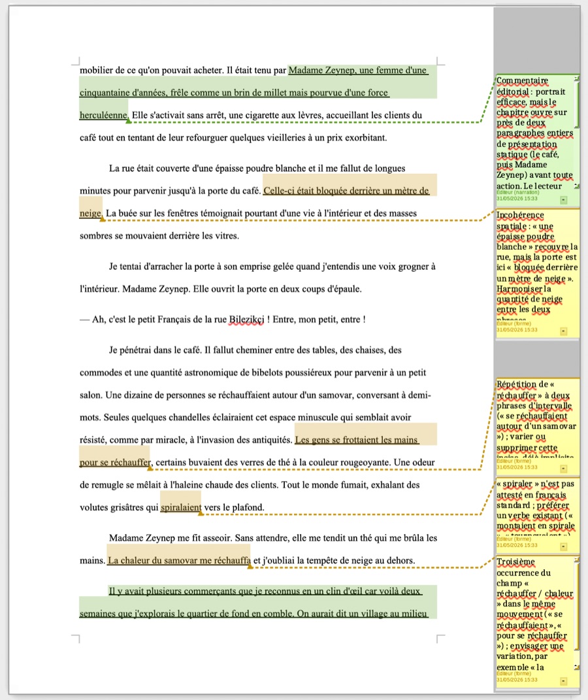Screen dimensions: 588x700
Task: Click the dialogue line '— Ah, c'est le petit Français'
Action: coord(223,320)
